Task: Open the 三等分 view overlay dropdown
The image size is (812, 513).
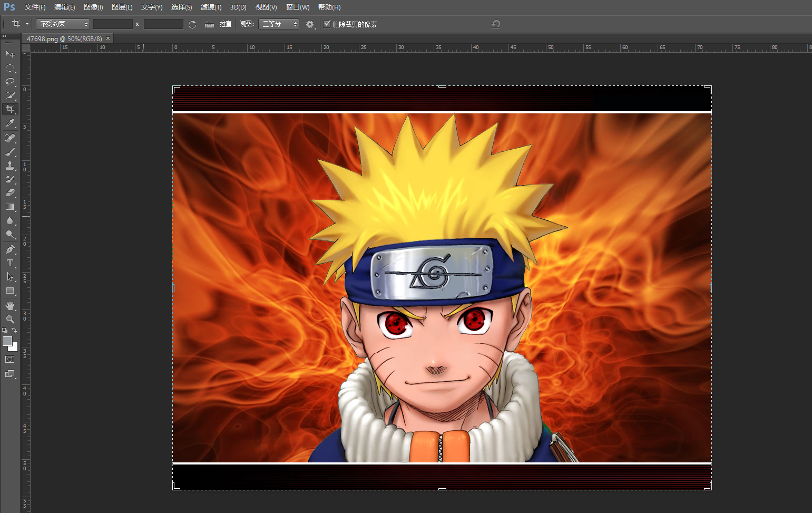Action: pos(279,24)
